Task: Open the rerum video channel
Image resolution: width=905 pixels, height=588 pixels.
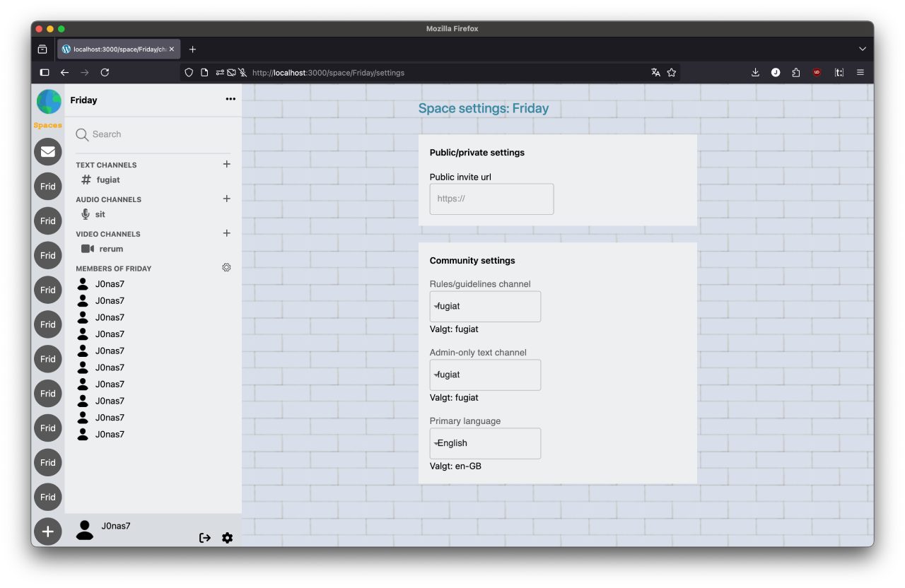Action: click(110, 249)
